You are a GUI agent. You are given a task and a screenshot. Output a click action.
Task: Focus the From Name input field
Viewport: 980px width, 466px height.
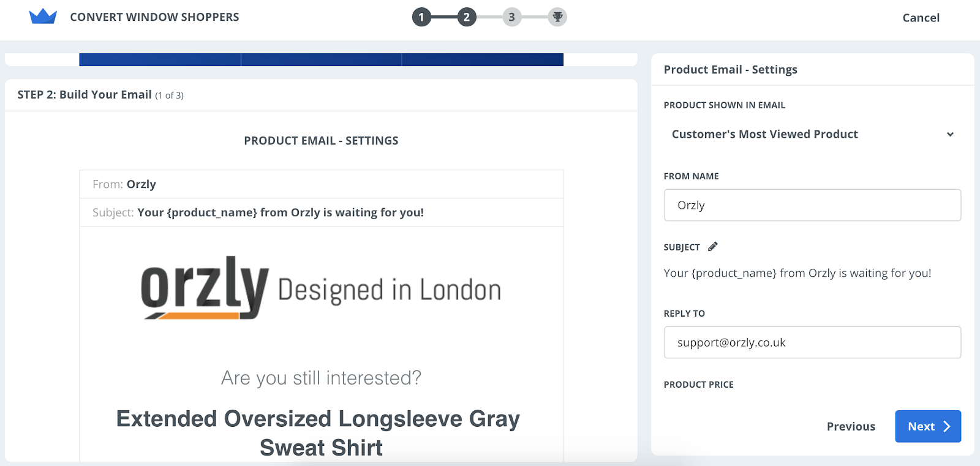[x=812, y=205]
